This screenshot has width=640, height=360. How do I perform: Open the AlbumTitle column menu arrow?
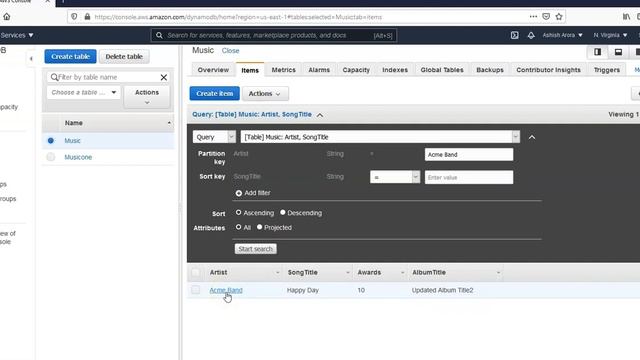pyautogui.click(x=498, y=273)
